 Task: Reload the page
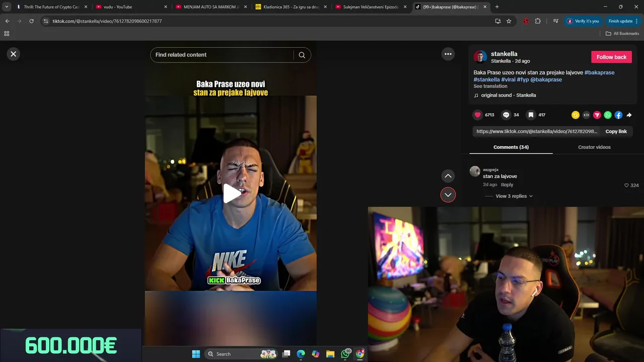click(x=31, y=21)
